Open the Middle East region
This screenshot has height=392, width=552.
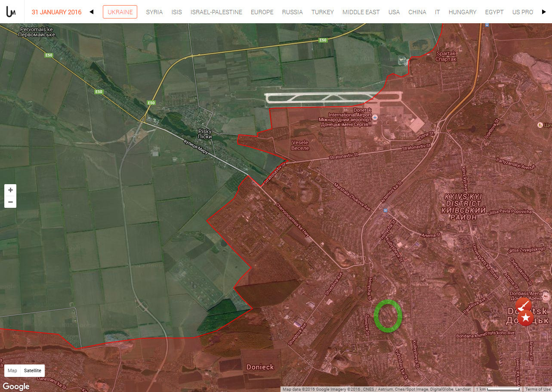click(361, 12)
